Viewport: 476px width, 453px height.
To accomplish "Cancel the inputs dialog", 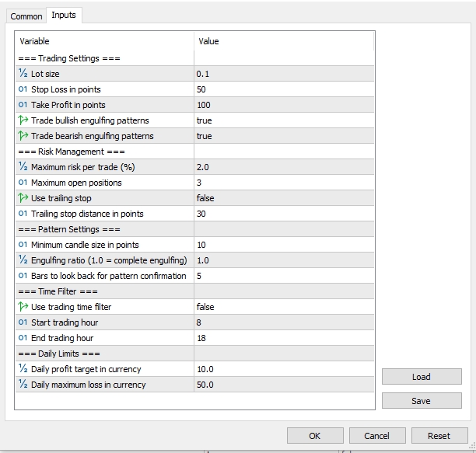I will (x=377, y=436).
